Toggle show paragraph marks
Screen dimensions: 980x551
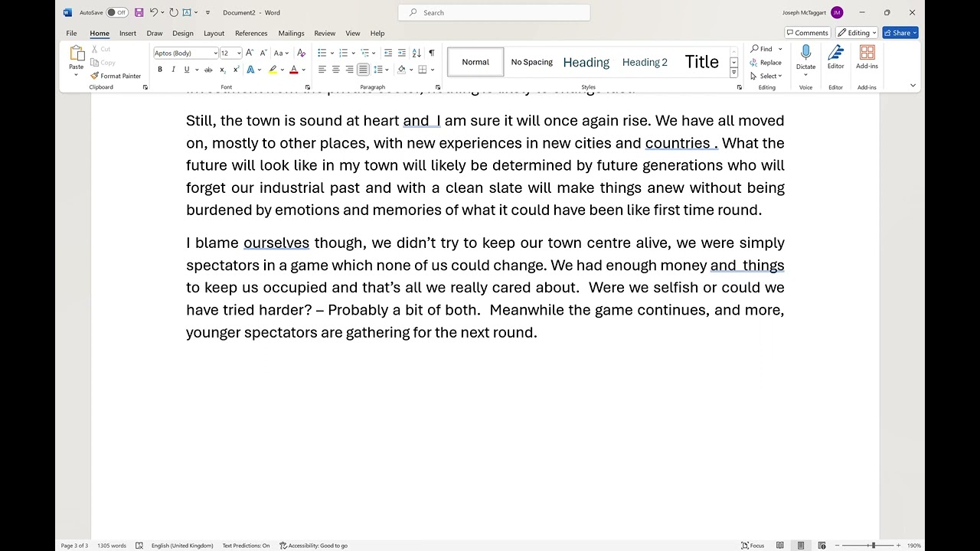click(x=431, y=53)
